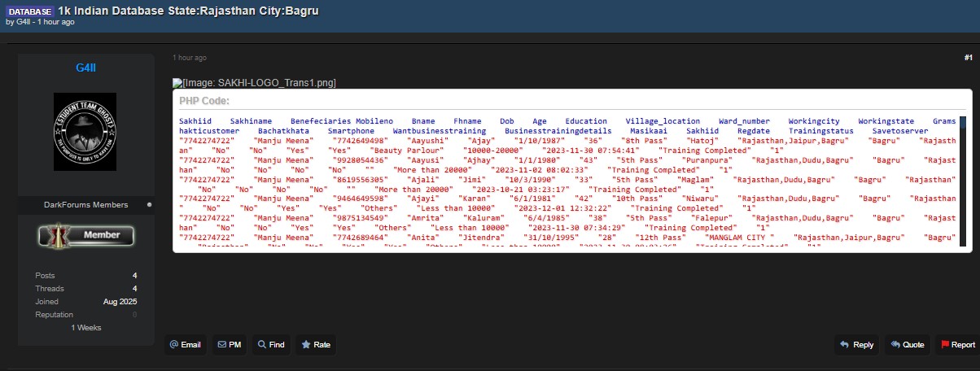
Task: Open the #1 post permalink
Action: (968, 58)
